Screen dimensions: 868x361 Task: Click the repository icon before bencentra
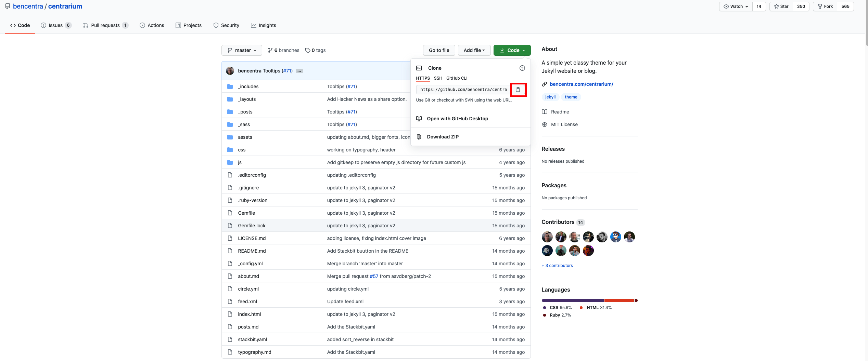click(8, 6)
